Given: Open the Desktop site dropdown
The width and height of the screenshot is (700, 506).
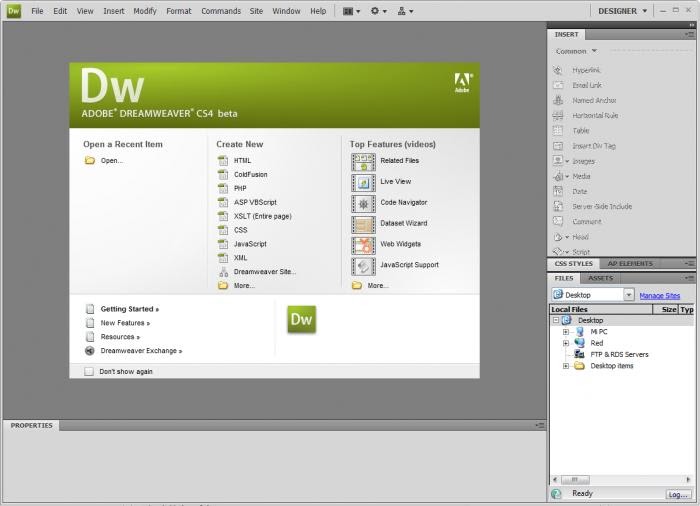Looking at the screenshot, I should click(x=629, y=295).
